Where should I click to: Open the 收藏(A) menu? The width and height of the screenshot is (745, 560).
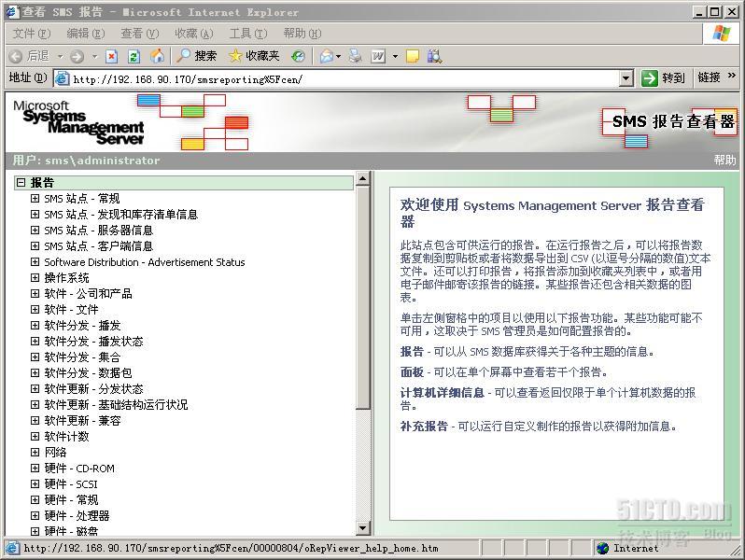click(x=194, y=34)
